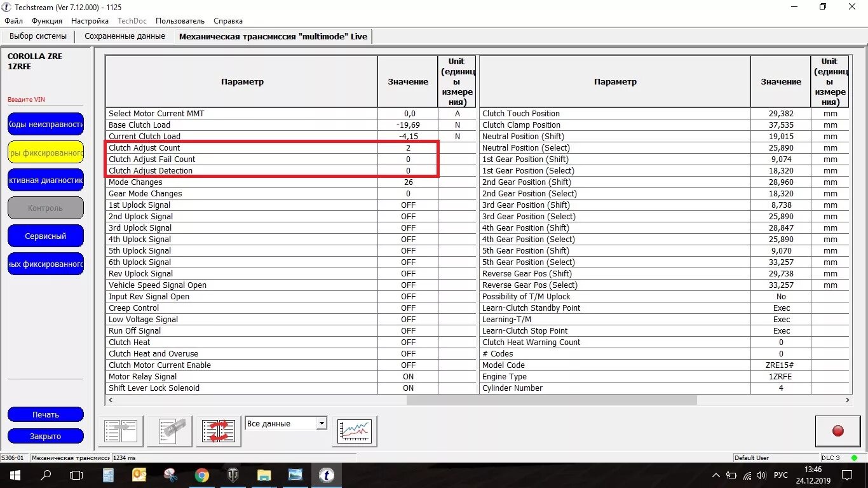Open the graph chart view icon
Screen dimensions: 868x488
tap(355, 431)
